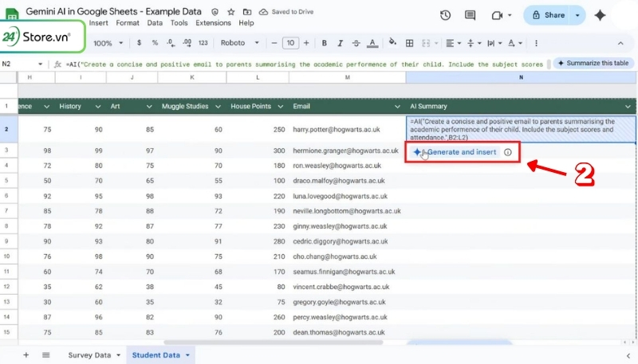This screenshot has width=638, height=364.
Task: Toggle bold formatting
Action: click(x=325, y=43)
